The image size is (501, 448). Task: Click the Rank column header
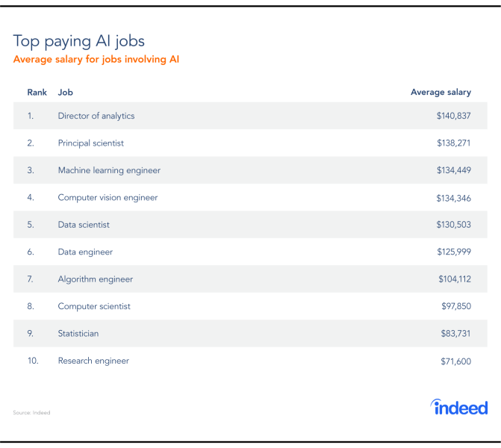[x=37, y=93]
